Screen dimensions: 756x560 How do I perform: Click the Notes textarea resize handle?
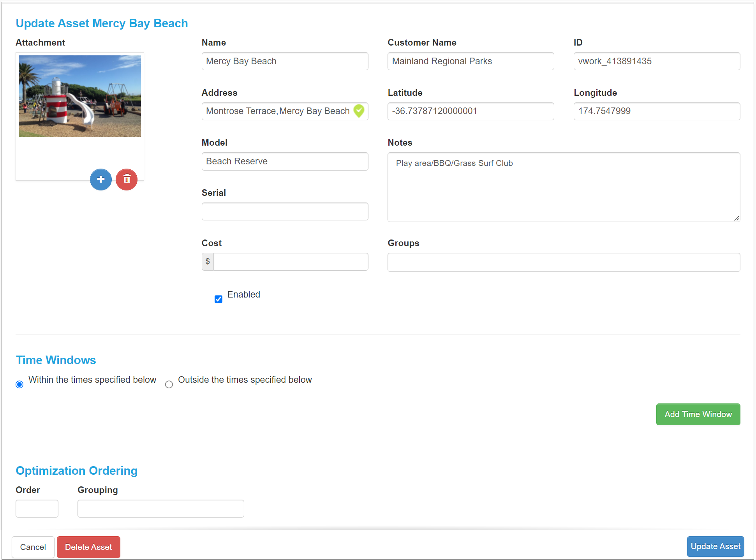(737, 218)
